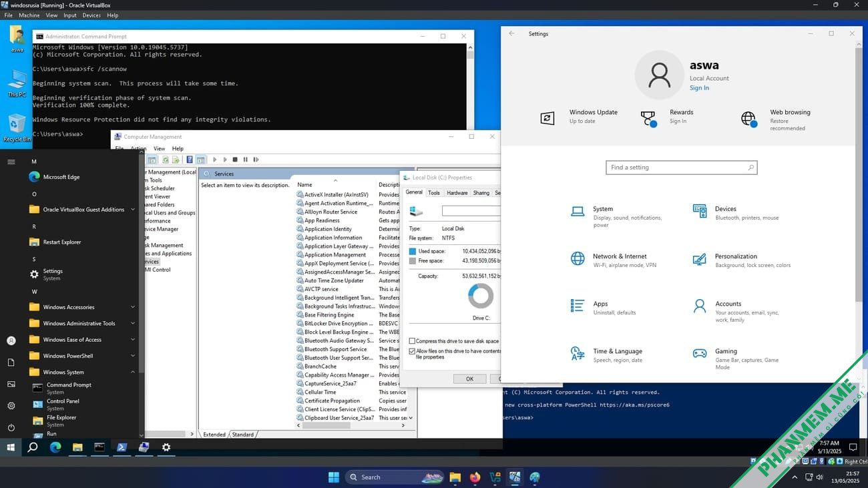Expand the Windows PowerShell folder
868x488 pixels.
click(x=82, y=356)
